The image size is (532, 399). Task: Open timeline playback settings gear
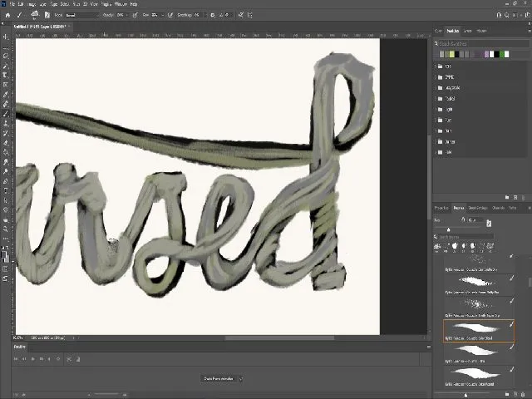click(58, 358)
